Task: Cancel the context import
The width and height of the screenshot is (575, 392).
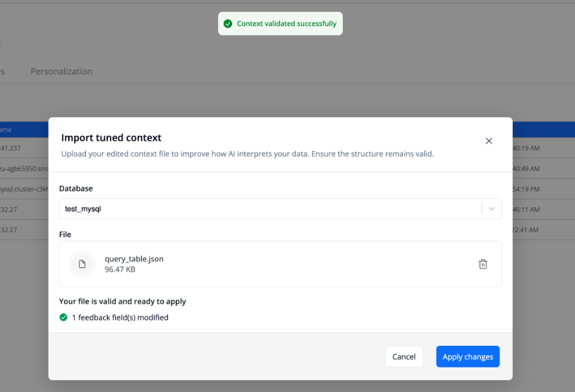Action: pos(404,356)
